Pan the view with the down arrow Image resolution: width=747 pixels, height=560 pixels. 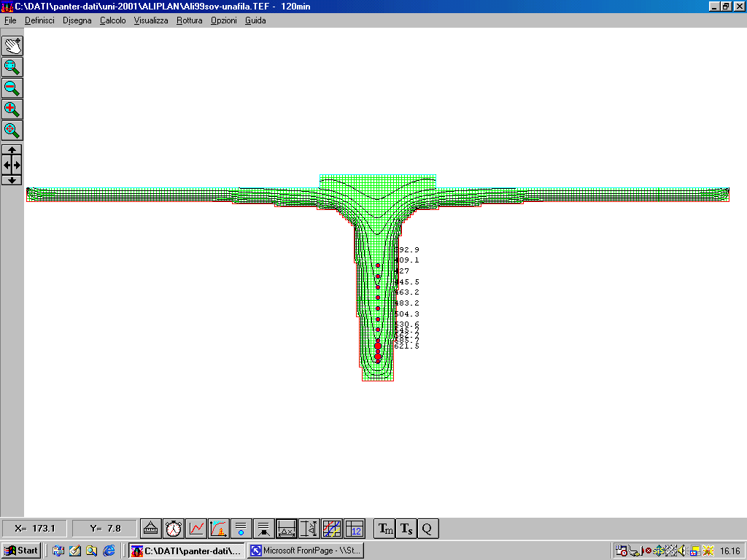pyautogui.click(x=12, y=180)
